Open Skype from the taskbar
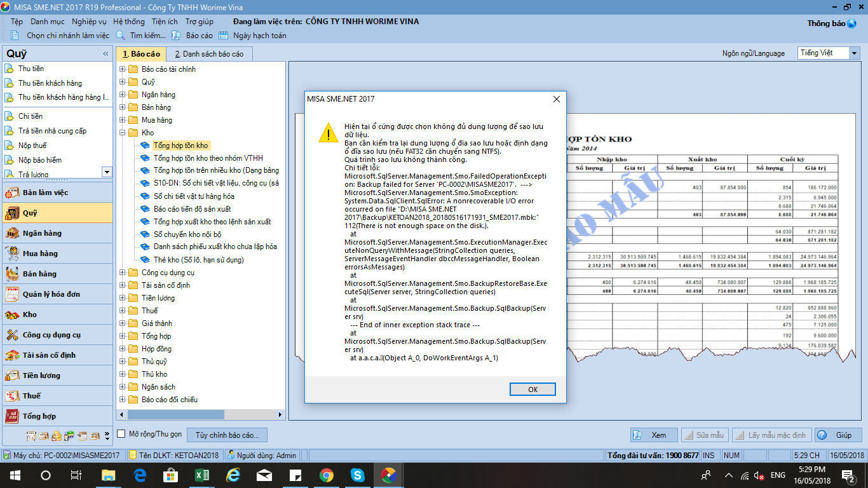 [x=357, y=475]
